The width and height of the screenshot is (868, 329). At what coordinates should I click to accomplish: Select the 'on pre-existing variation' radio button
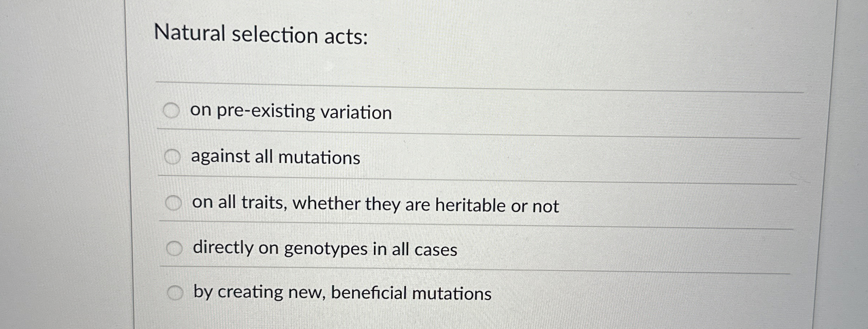(171, 111)
